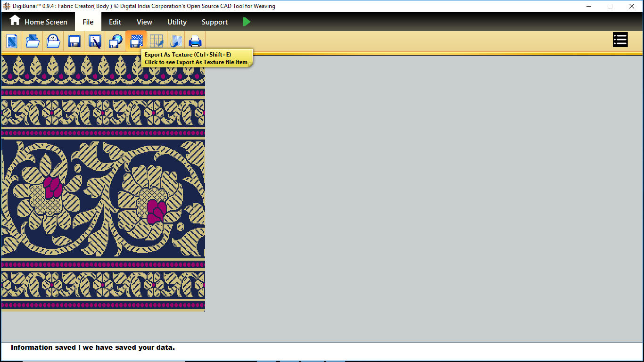This screenshot has width=644, height=362.
Task: Open the Support menu
Action: pos(215,22)
